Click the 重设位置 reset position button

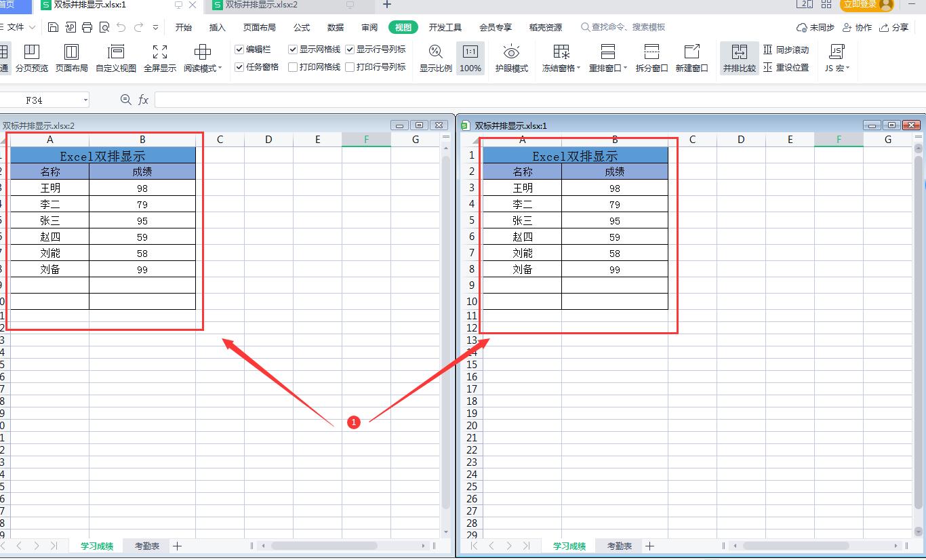click(x=786, y=67)
